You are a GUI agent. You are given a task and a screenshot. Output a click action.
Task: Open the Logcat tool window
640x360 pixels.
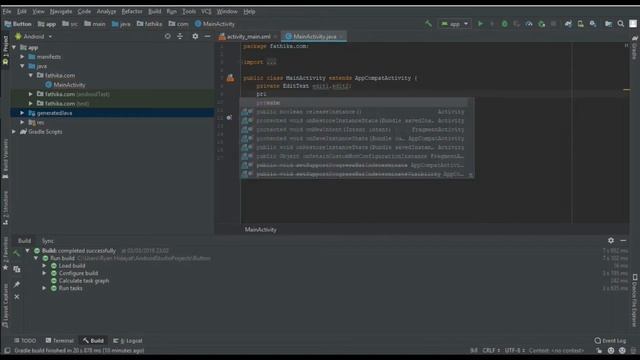click(128, 340)
